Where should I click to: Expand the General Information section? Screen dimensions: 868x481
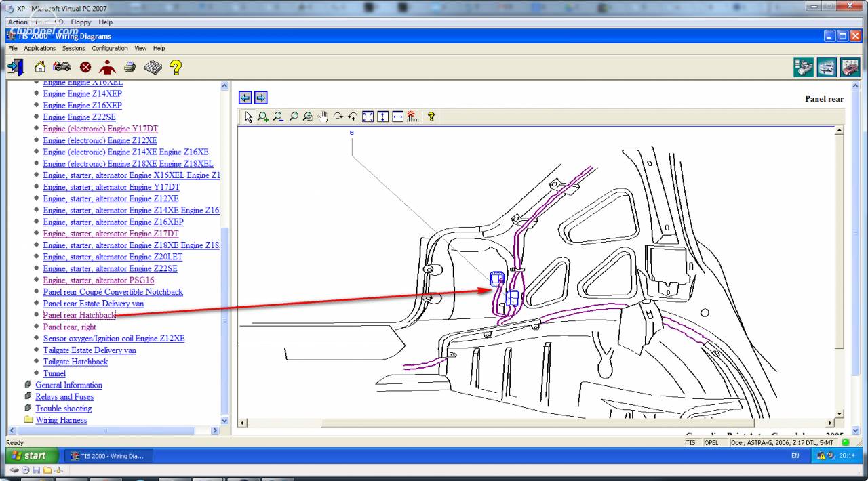point(68,385)
